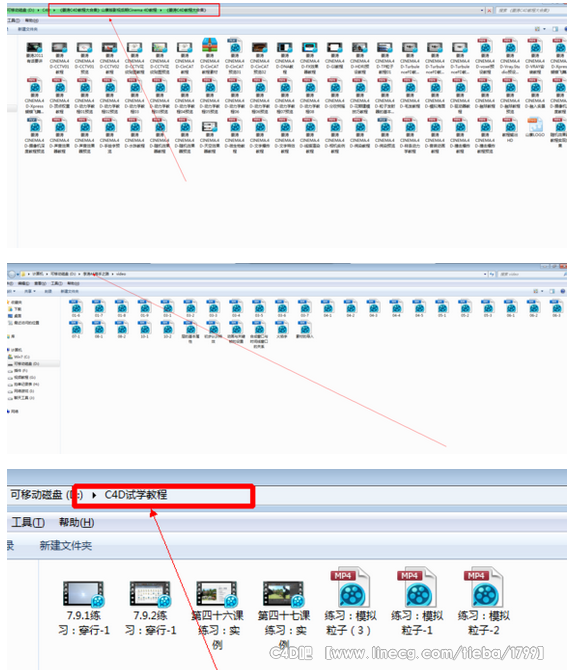Viewport: 570px width, 670px height.
Task: Open the 帮助(H) menu in bottom window
Action: [x=76, y=522]
